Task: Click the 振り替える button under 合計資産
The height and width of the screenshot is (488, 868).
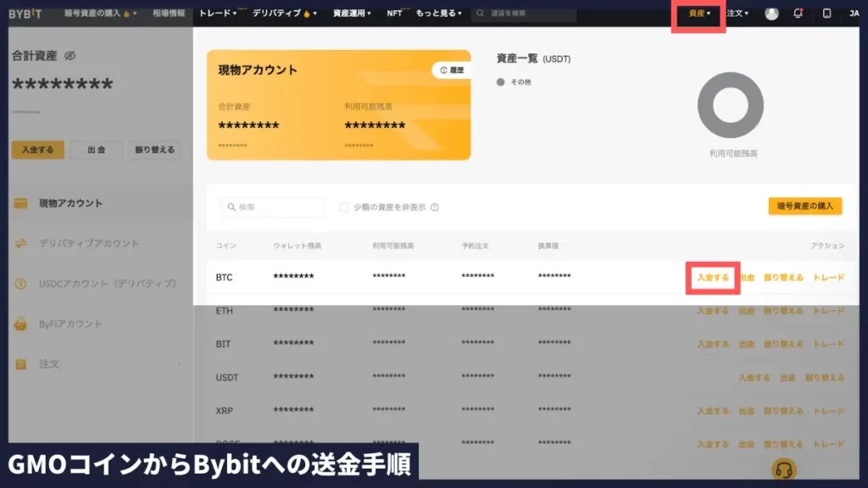Action: (154, 150)
